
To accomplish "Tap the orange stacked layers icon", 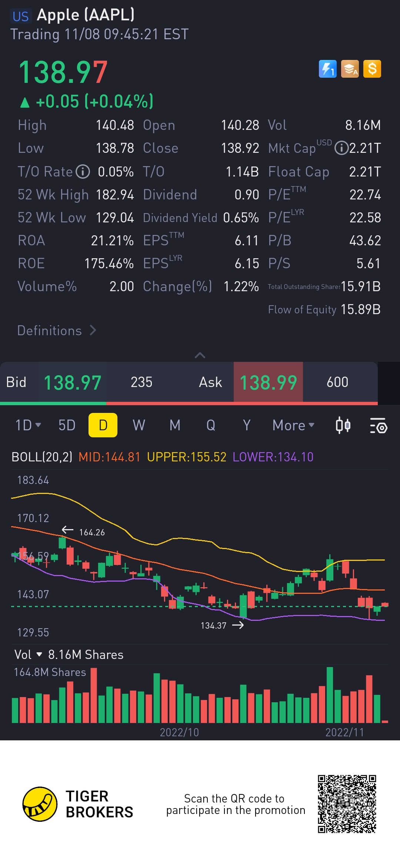I will point(350,69).
